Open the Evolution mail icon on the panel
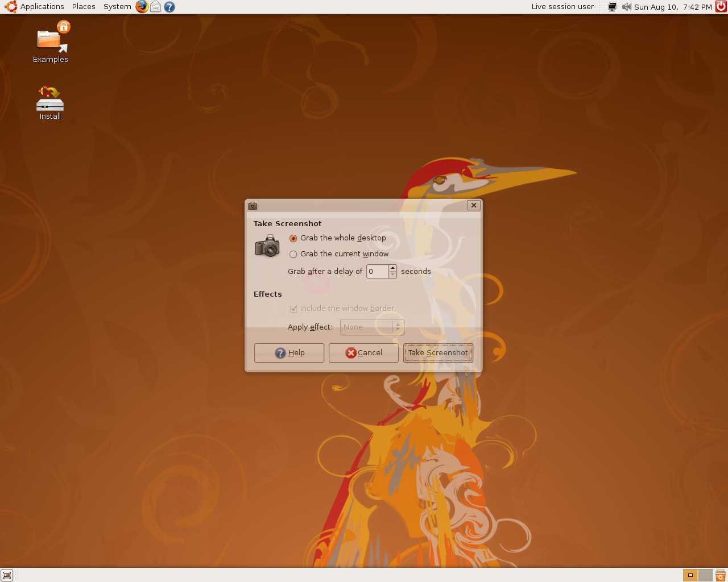Image resolution: width=728 pixels, height=582 pixels. [155, 6]
